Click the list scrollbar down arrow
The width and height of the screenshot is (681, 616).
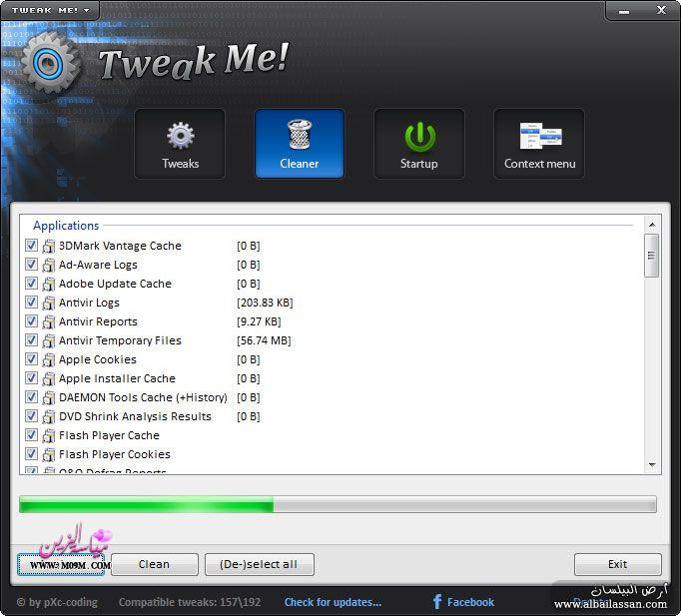[x=652, y=465]
